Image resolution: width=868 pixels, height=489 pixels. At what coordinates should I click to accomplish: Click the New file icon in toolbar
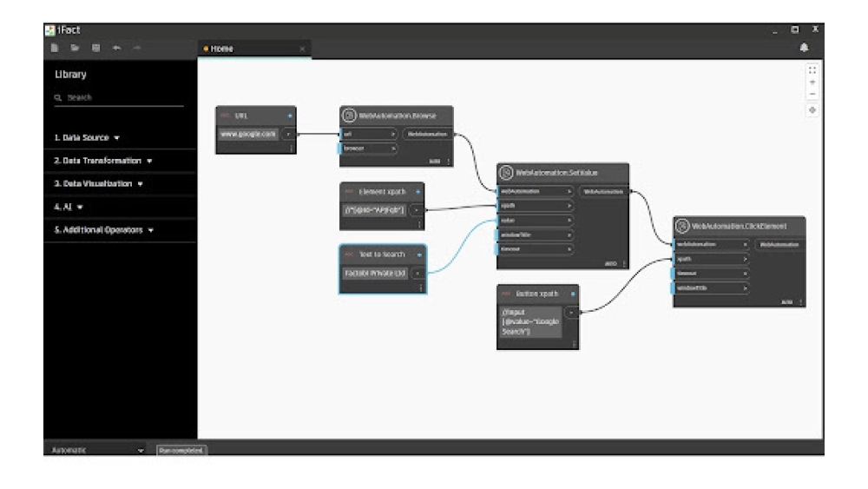(55, 49)
